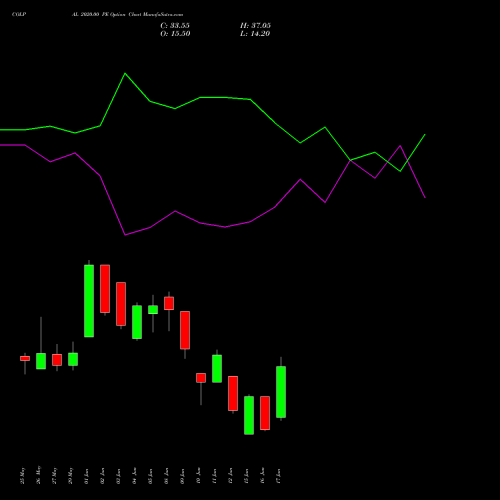Image resolution: width=500 pixels, height=500 pixels.
Task: Click the red candle above 12 Jun
Action: tap(233, 393)
